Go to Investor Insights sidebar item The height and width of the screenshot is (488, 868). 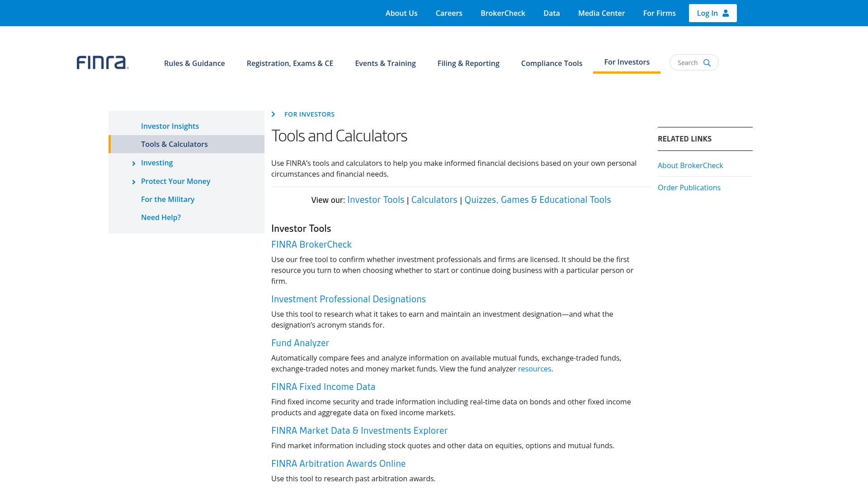coord(170,126)
